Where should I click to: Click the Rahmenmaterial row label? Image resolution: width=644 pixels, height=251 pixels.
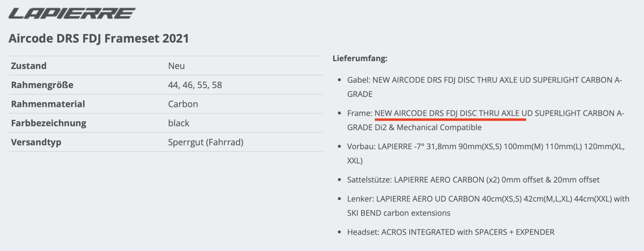[48, 104]
